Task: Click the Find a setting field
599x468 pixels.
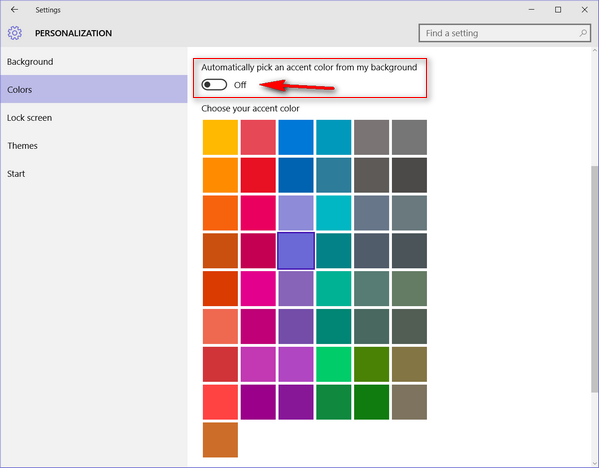Action: pyautogui.click(x=505, y=33)
